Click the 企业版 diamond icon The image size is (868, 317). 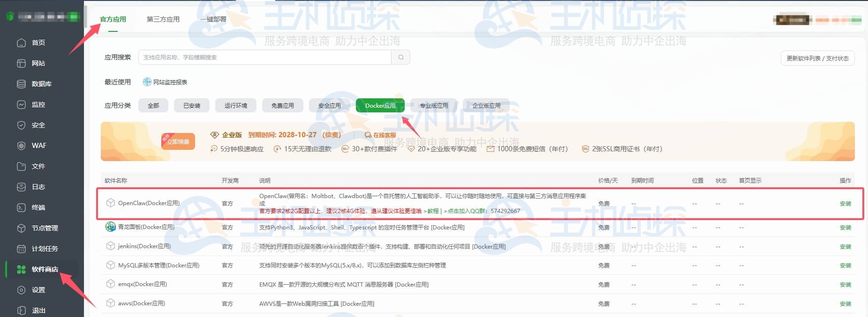(215, 135)
